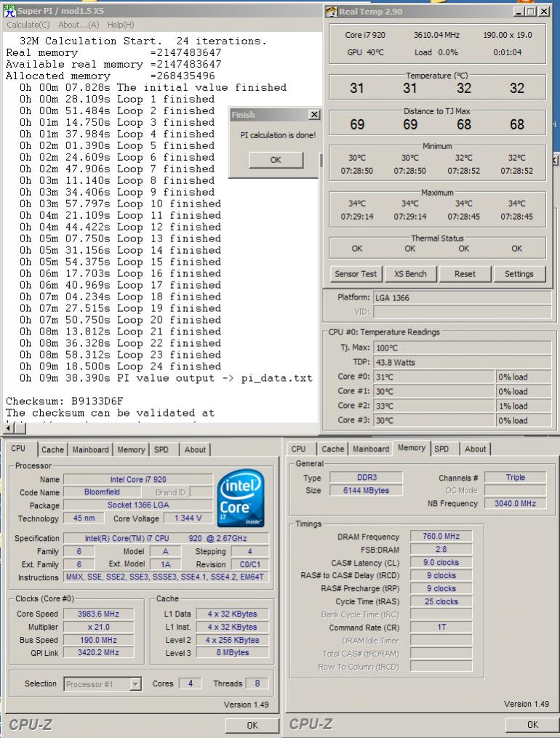This screenshot has width=560, height=738.
Task: Click the Platform LGA 1366 field
Action: click(x=462, y=297)
